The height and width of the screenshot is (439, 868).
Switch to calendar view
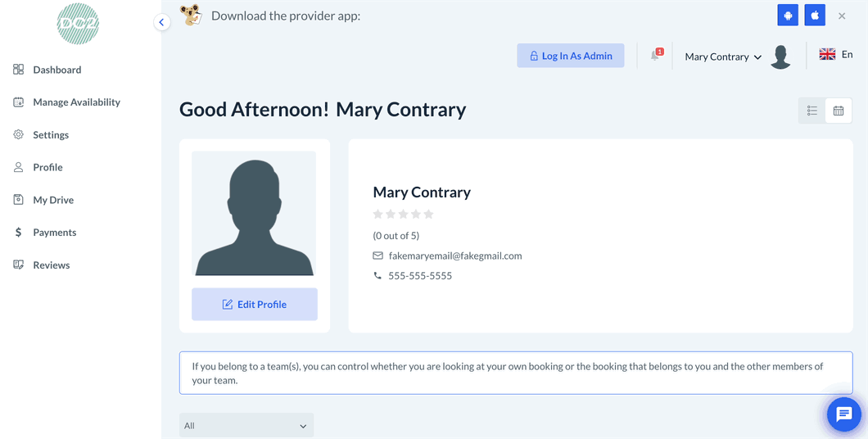coord(839,111)
